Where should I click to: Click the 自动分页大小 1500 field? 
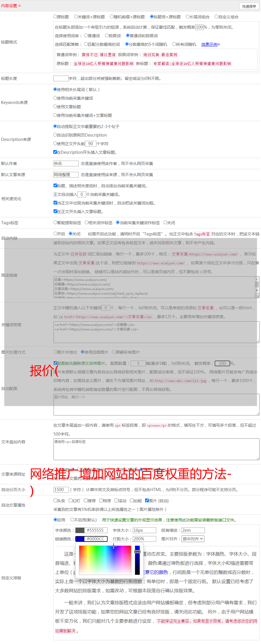(61, 490)
